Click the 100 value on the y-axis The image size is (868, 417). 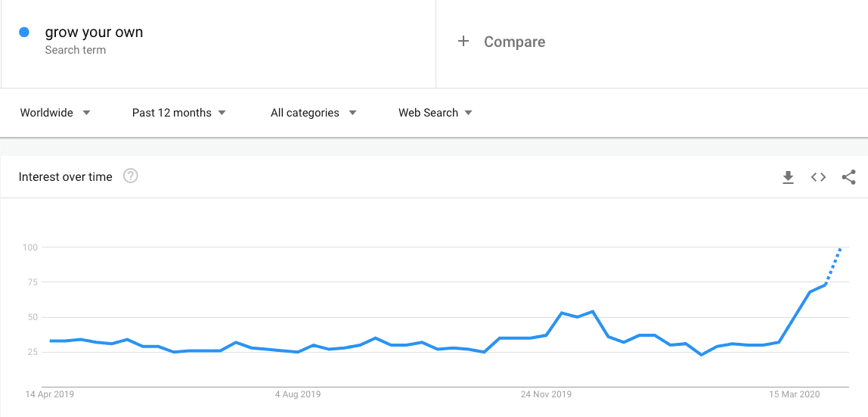point(29,247)
